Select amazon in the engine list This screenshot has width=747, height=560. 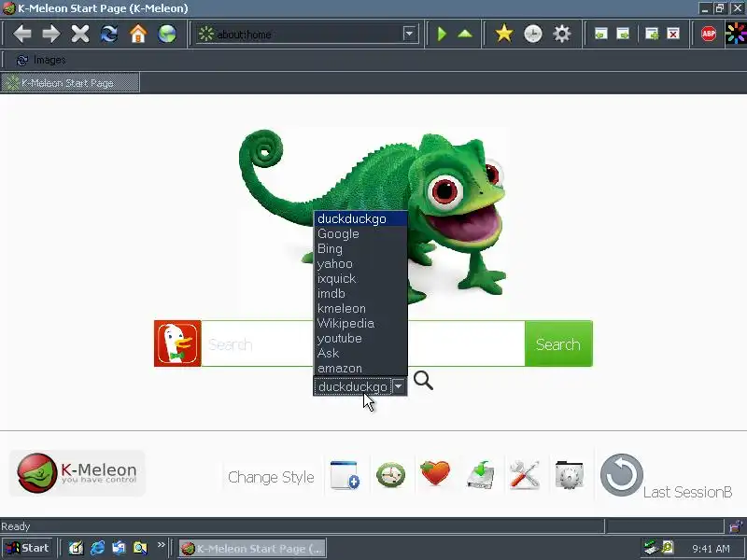360,368
